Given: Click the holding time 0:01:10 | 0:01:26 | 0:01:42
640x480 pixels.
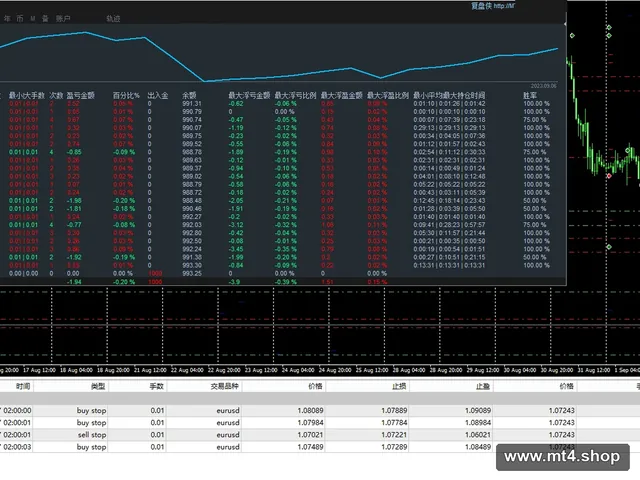Looking at the screenshot, I should 449,104.
